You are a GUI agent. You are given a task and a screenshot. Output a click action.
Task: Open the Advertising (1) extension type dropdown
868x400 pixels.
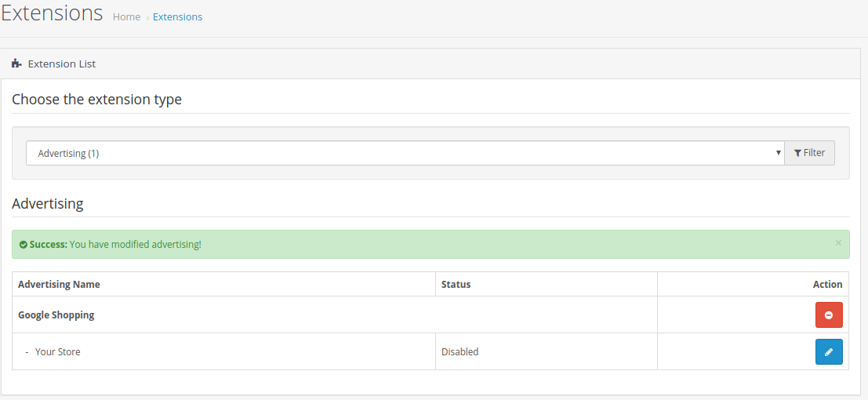405,153
